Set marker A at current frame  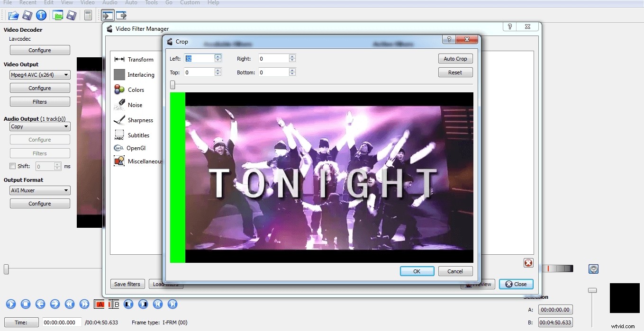pyautogui.click(x=100, y=304)
